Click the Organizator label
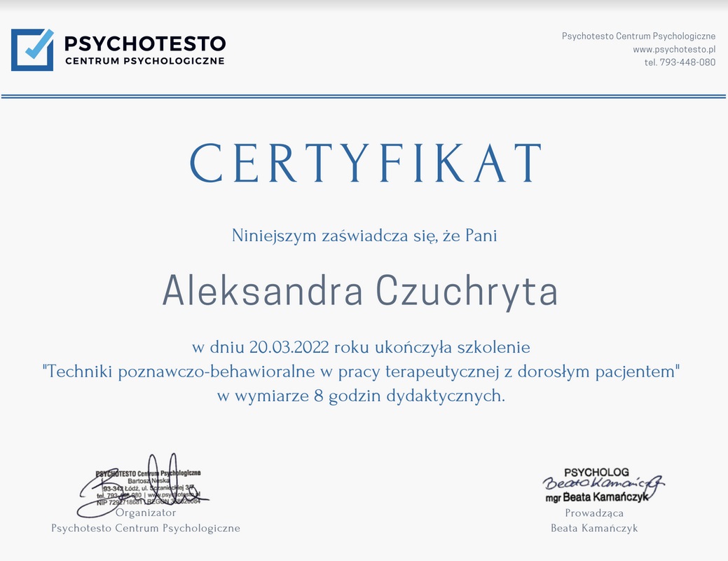This screenshot has height=561, width=728. point(146,513)
